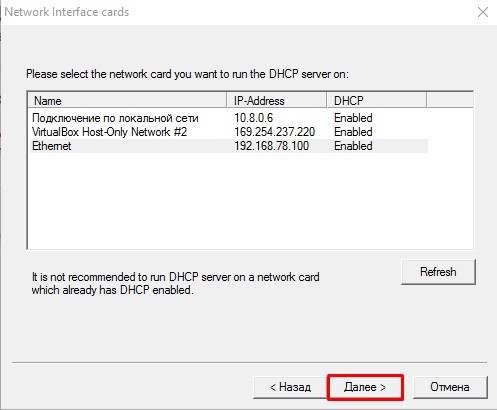This screenshot has height=410, width=497.
Task: Click the Далее > button
Action: (x=366, y=387)
